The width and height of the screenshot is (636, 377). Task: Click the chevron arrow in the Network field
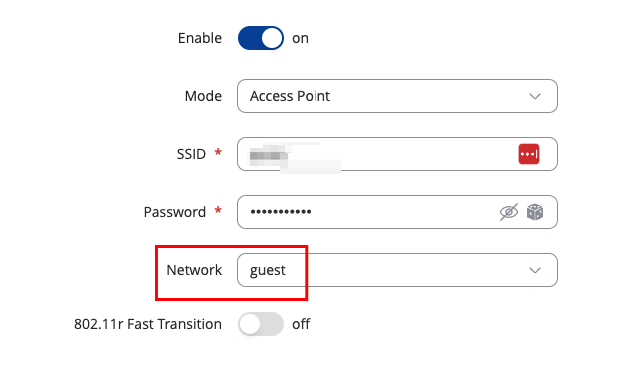click(535, 271)
